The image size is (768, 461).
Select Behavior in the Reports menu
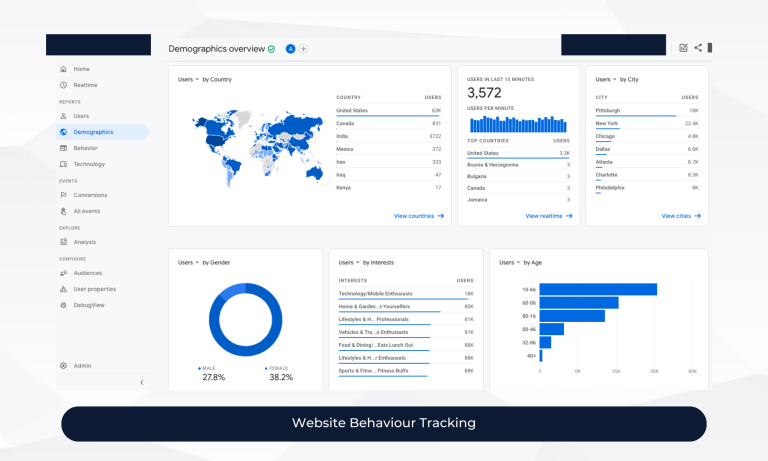[x=85, y=148]
